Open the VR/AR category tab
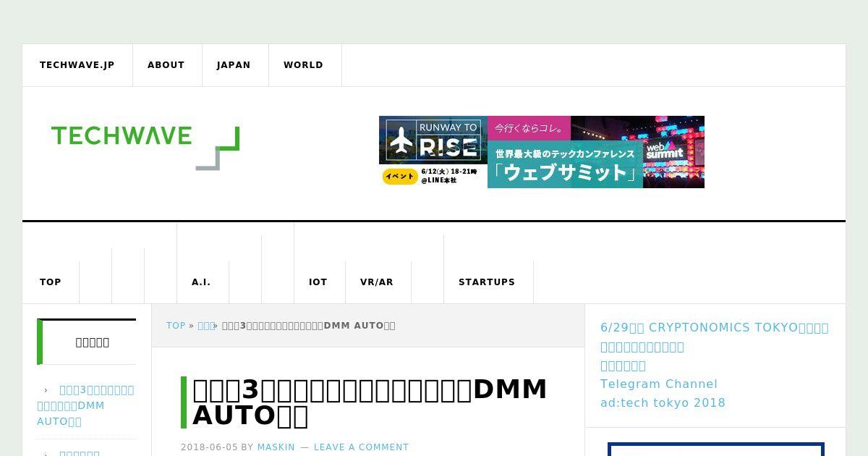Viewport: 868px width, 456px height. pyautogui.click(x=377, y=282)
